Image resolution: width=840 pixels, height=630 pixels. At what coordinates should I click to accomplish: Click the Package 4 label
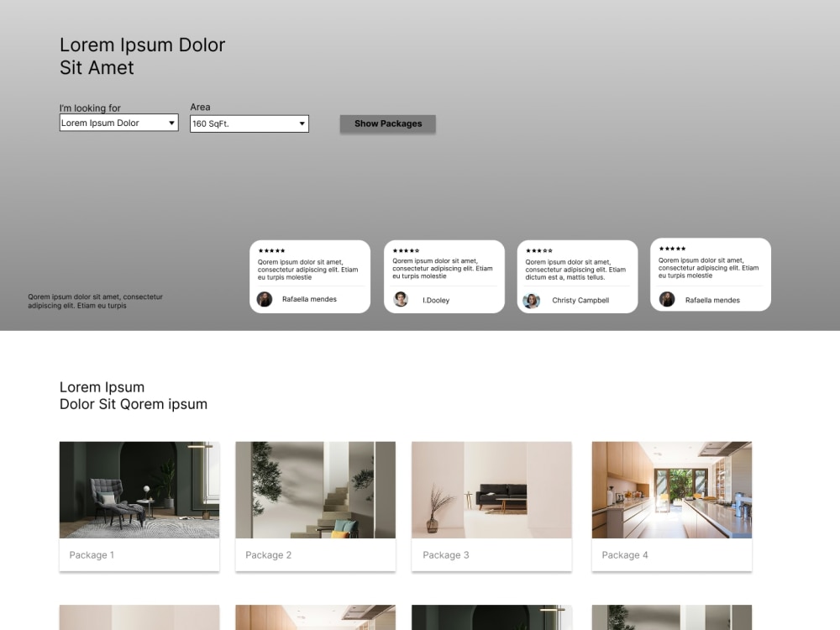click(625, 555)
